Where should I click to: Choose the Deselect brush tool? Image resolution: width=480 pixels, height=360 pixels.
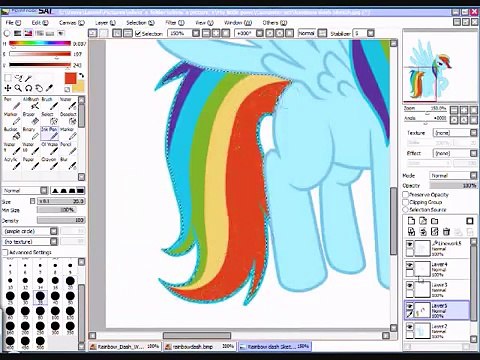[68, 119]
